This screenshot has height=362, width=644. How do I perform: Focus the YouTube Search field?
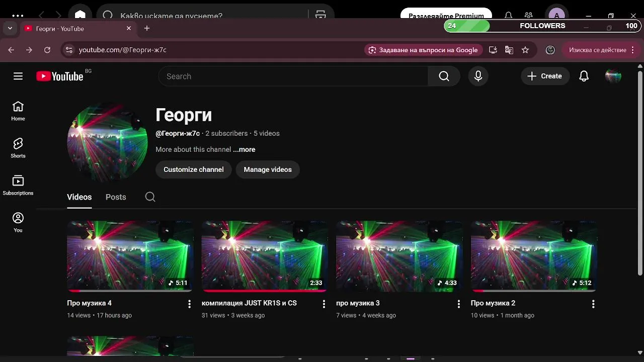pos(293,76)
